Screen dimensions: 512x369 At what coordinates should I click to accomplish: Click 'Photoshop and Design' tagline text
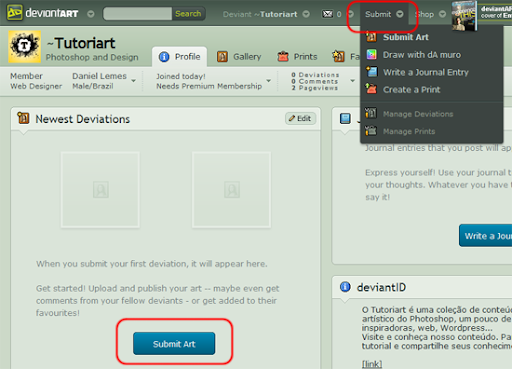click(x=92, y=58)
